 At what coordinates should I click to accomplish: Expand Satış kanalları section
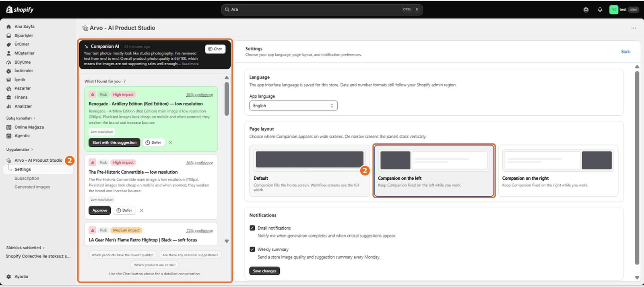[21, 119]
